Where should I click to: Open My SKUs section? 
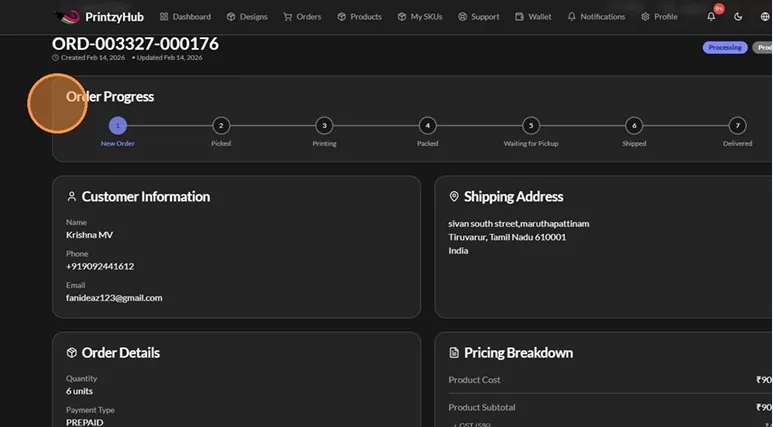point(420,17)
